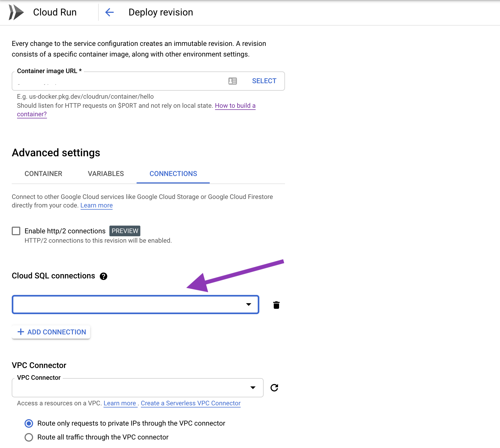This screenshot has height=448, width=500.
Task: Follow Create a Serverless VPC Connector link
Action: [191, 403]
